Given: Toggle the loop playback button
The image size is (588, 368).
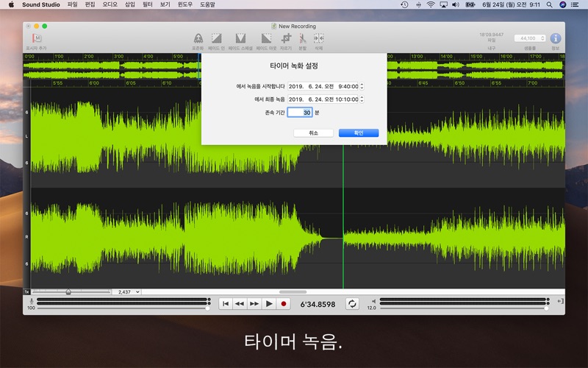Looking at the screenshot, I should coord(352,303).
